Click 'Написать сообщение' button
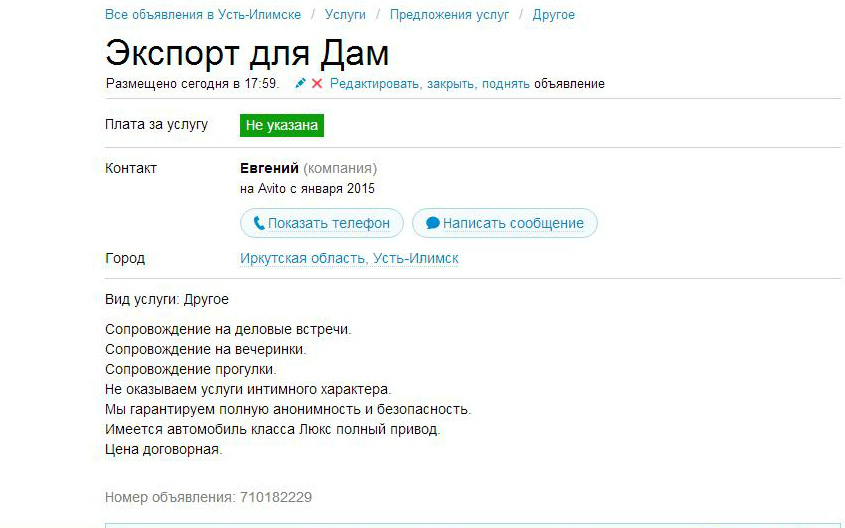This screenshot has width=845, height=528. (x=505, y=223)
